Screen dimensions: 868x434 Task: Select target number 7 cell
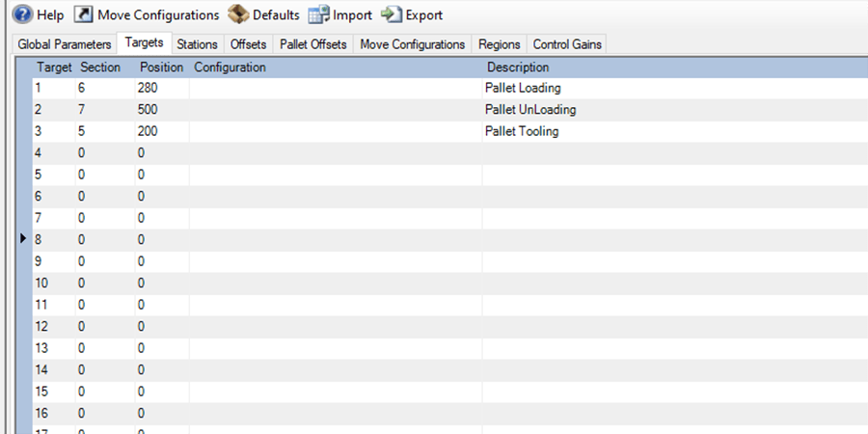pyautogui.click(x=54, y=218)
